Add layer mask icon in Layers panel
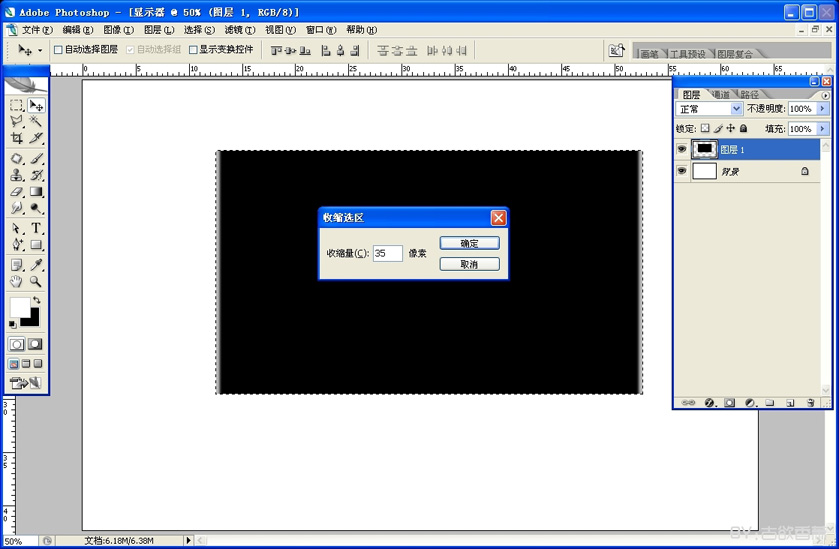The width and height of the screenshot is (839, 549). tap(729, 402)
